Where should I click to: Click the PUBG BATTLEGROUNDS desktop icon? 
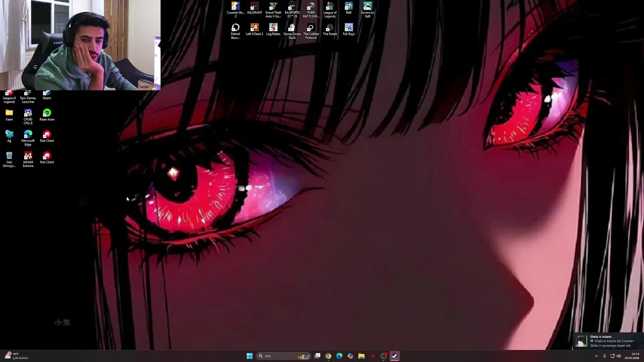311,10
